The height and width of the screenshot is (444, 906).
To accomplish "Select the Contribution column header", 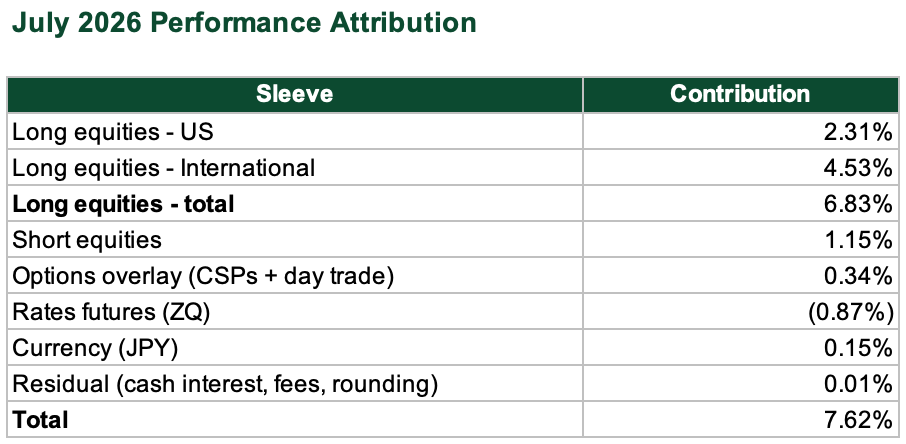I will pos(740,94).
